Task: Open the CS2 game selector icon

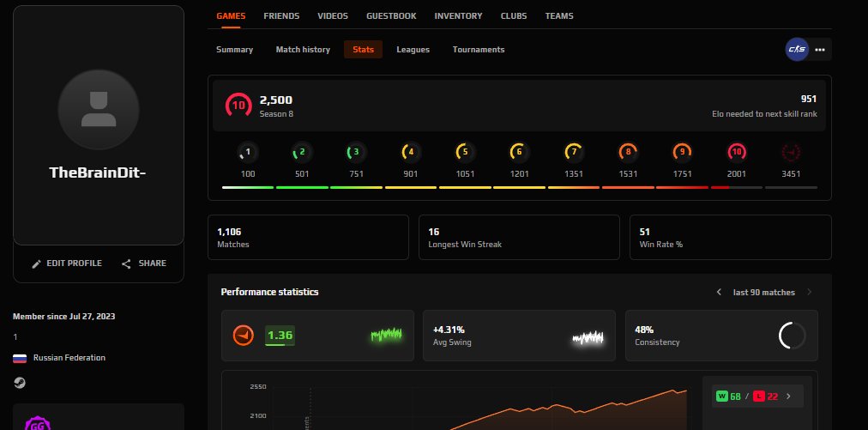Action: [x=797, y=49]
